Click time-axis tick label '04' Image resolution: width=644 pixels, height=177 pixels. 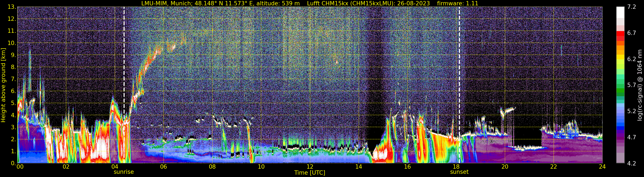click(115, 167)
